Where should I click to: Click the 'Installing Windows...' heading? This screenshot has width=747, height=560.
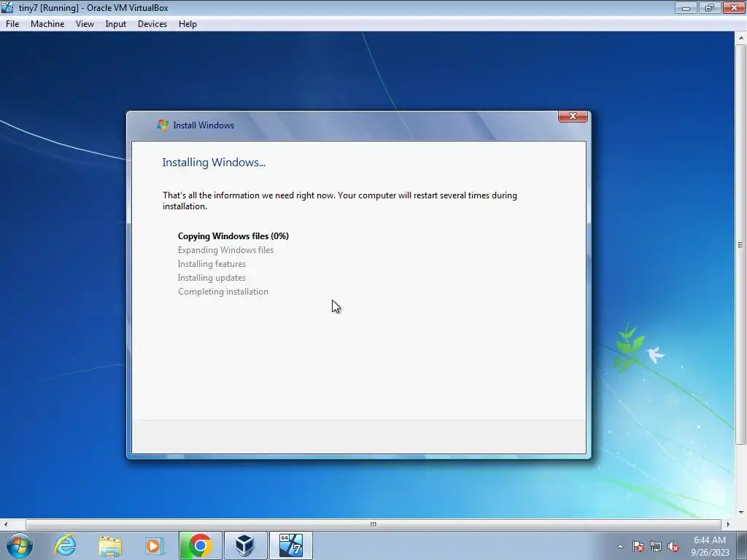(x=214, y=163)
